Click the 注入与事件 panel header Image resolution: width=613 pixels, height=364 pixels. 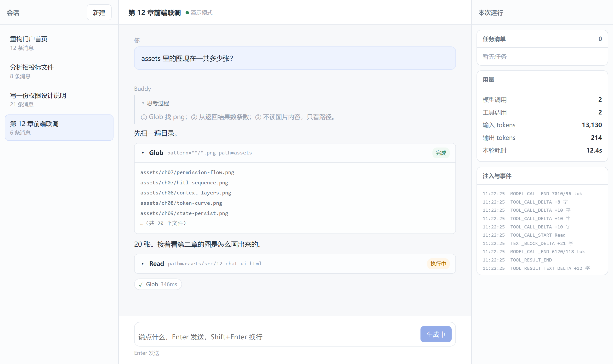(542, 176)
